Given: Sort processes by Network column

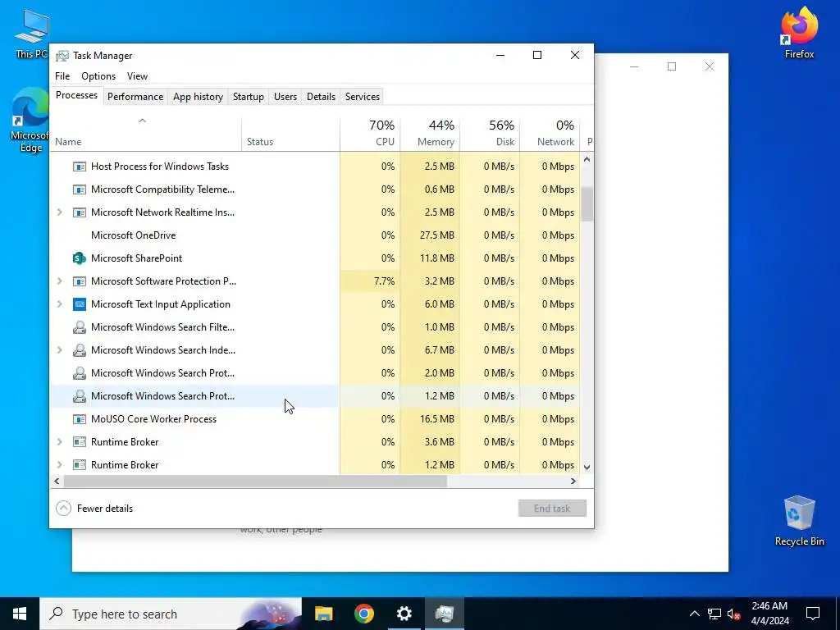Looking at the screenshot, I should [550, 133].
